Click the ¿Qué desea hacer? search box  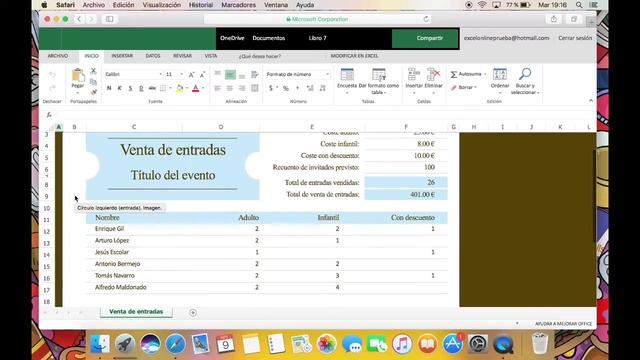(x=260, y=56)
